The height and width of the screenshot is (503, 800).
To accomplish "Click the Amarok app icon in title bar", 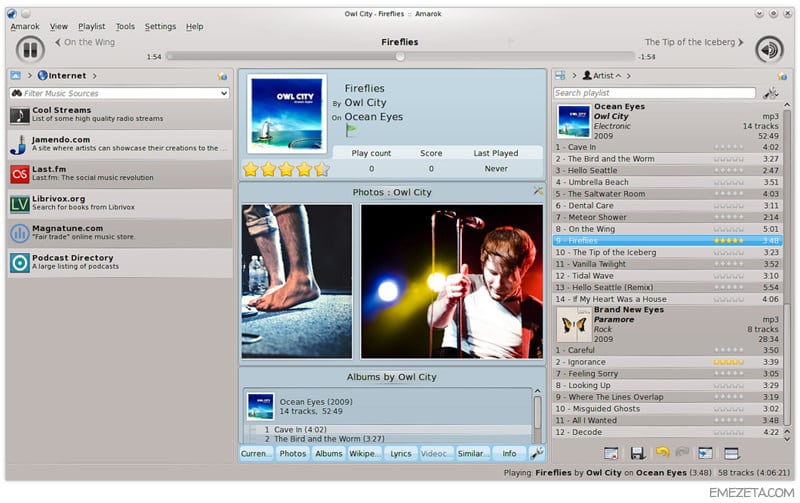I will (x=11, y=14).
